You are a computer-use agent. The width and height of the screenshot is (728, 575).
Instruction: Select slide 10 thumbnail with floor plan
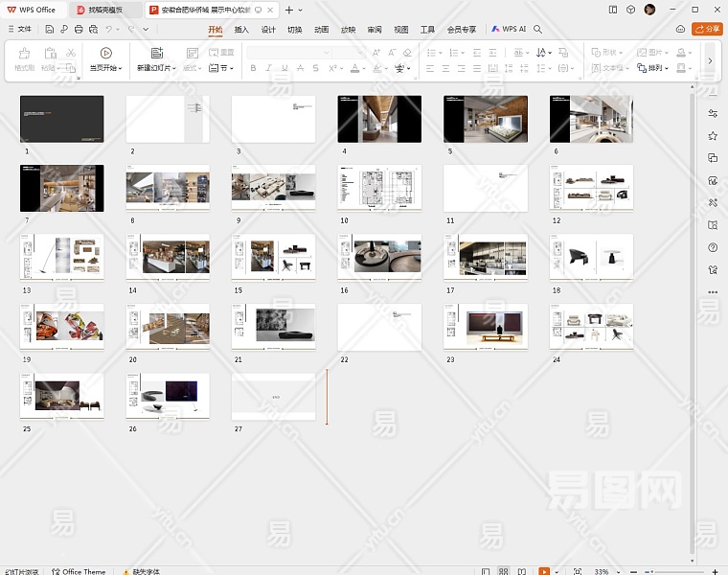(379, 188)
